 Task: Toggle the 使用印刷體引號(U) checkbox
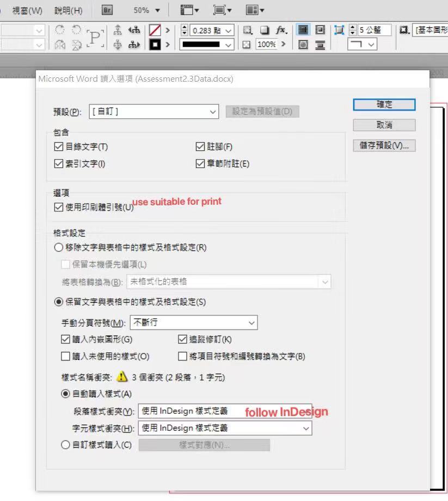59,207
